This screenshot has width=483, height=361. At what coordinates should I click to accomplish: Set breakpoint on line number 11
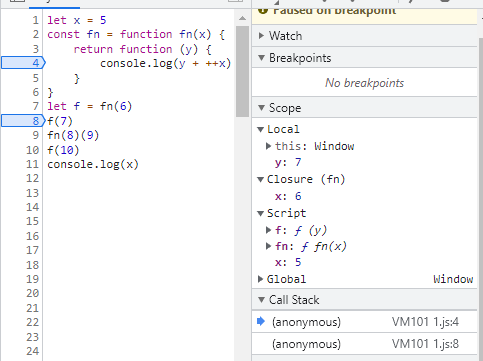[33, 164]
